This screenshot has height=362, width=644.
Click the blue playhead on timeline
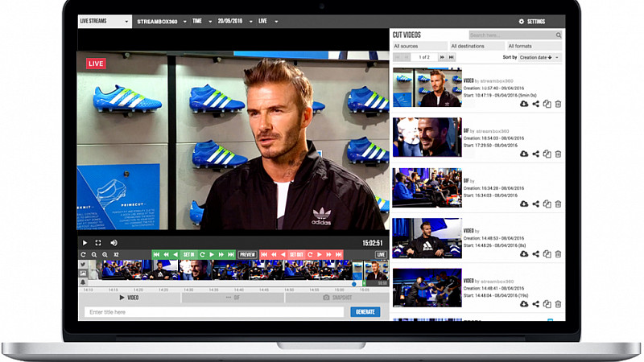click(x=354, y=284)
